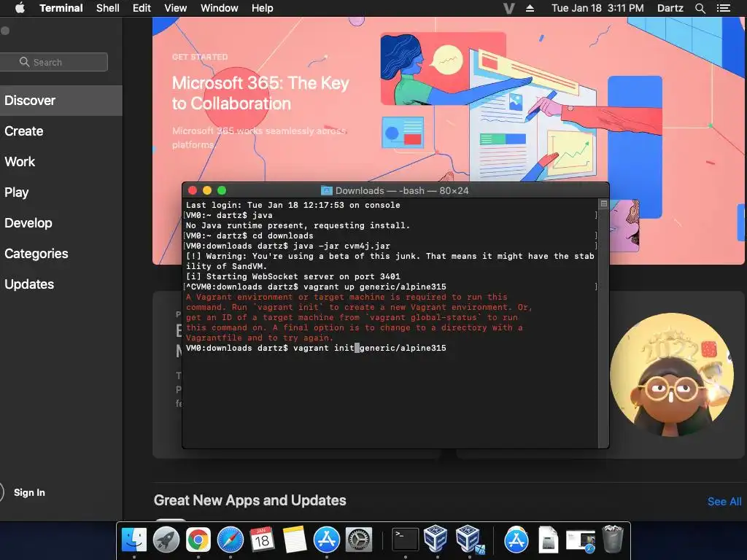Close the Terminal window with red button
Viewport: 747px width, 560px height.
coord(193,190)
